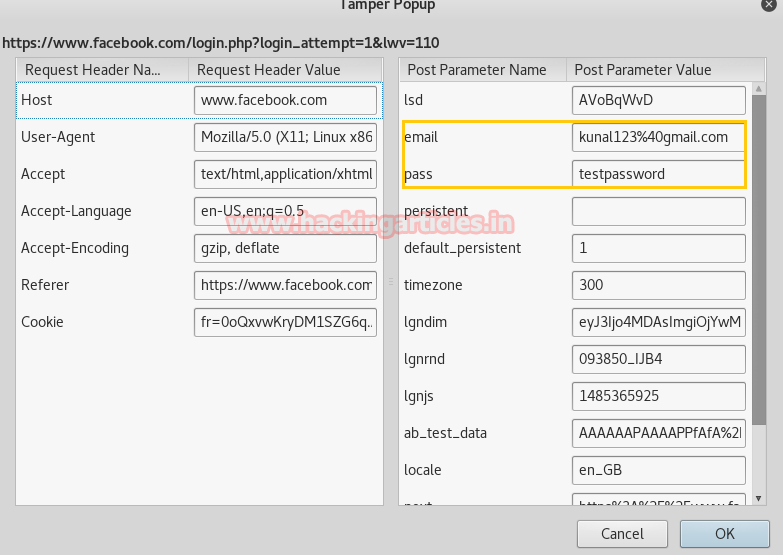The width and height of the screenshot is (783, 555).
Task: Edit the Accept header value field
Action: pyautogui.click(x=285, y=174)
